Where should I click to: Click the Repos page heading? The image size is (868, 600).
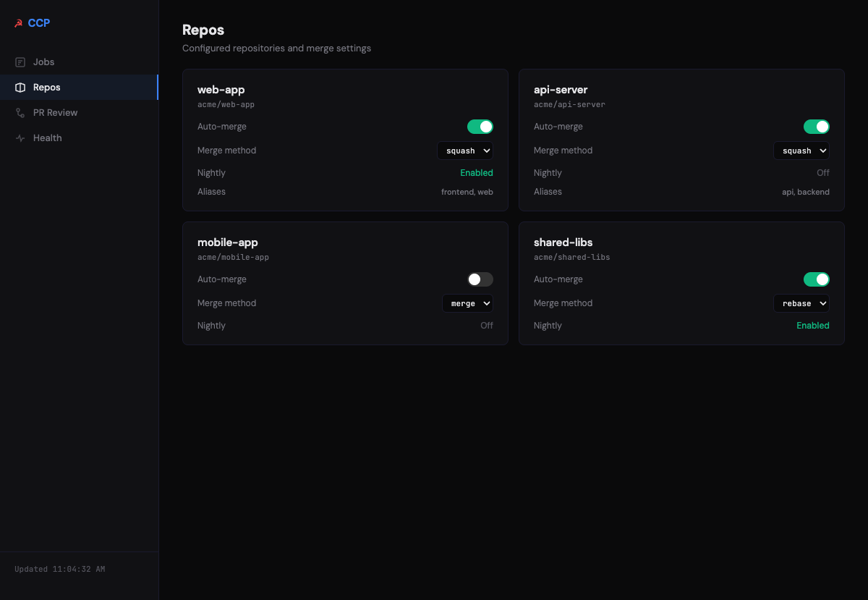click(x=203, y=30)
